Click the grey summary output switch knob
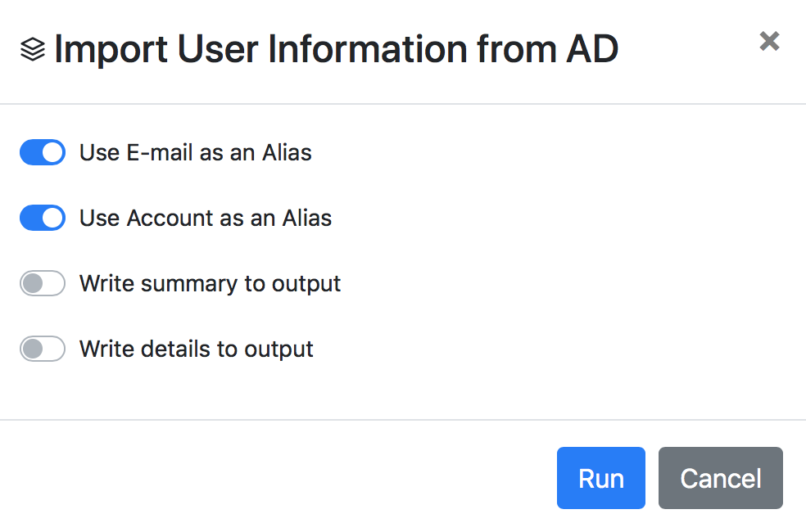The width and height of the screenshot is (806, 532). pos(33,284)
